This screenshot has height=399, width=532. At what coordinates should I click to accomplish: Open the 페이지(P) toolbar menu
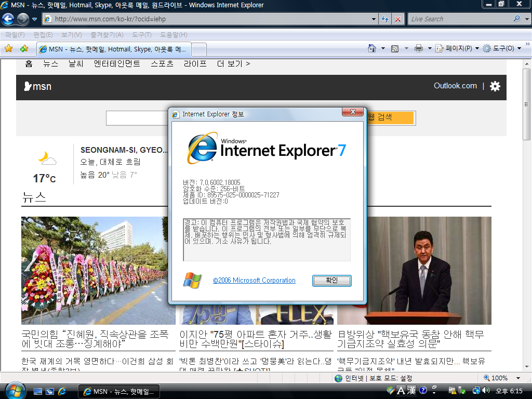pyautogui.click(x=457, y=48)
